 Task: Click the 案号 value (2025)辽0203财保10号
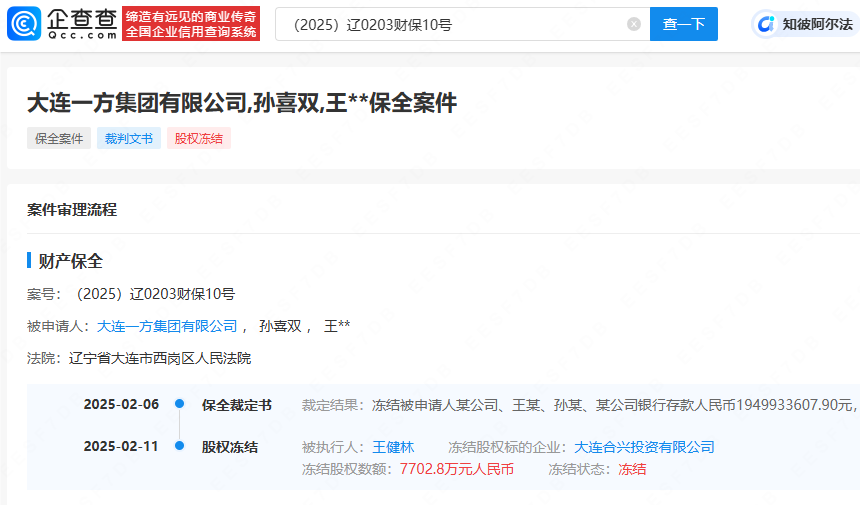[155, 294]
